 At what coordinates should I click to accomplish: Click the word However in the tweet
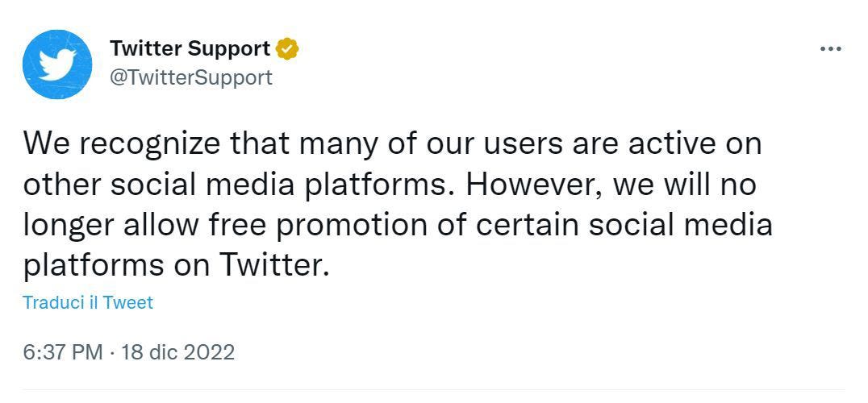tap(534, 185)
